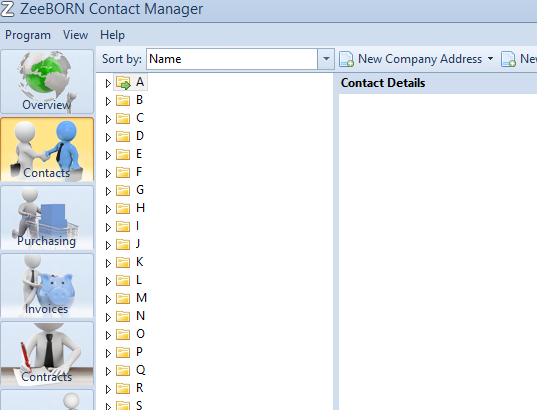Click folder icon for letter P
This screenshot has height=410, width=537.
point(123,352)
